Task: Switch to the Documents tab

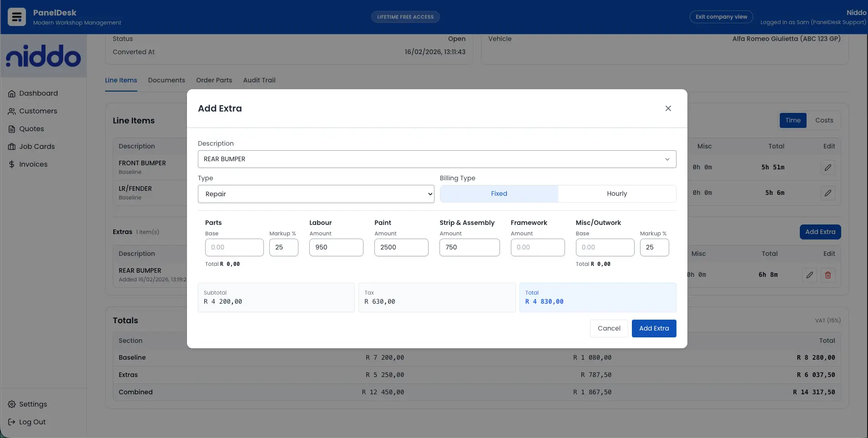Action: pyautogui.click(x=167, y=81)
